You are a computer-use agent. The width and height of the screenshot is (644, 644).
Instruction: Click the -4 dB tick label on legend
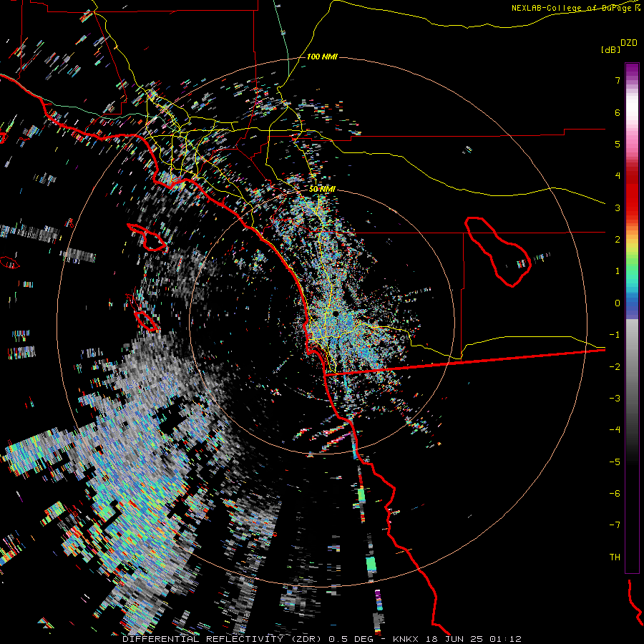(x=615, y=430)
